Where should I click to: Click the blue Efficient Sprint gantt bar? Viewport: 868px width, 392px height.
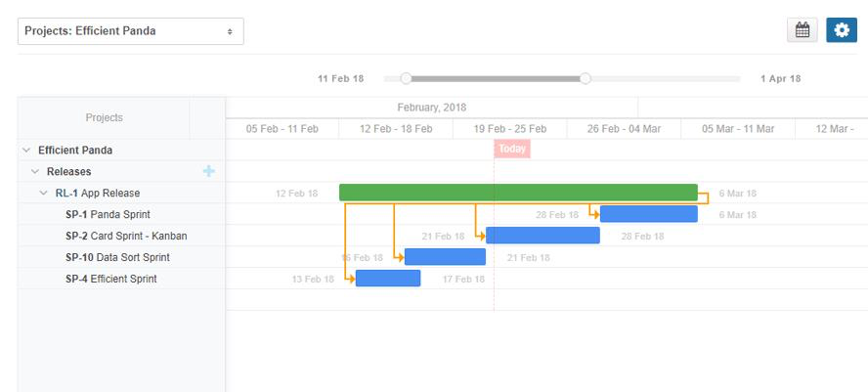pyautogui.click(x=388, y=279)
